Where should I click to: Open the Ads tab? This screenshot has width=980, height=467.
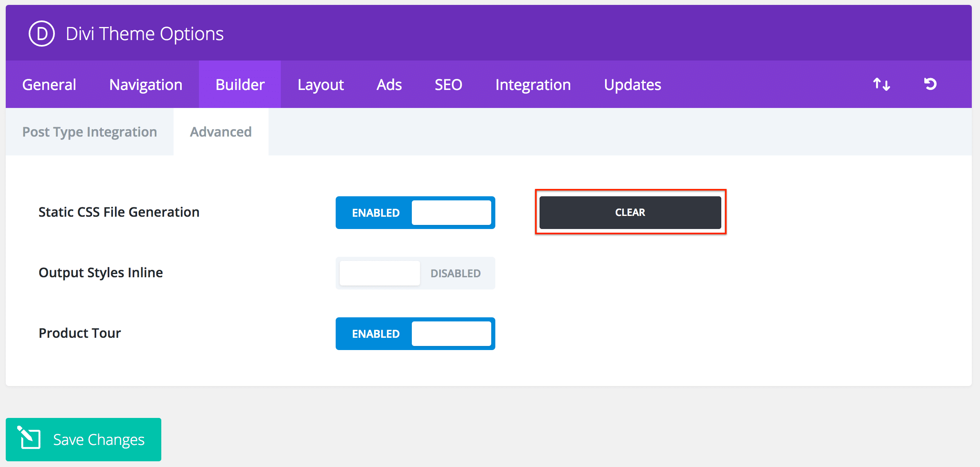point(389,85)
